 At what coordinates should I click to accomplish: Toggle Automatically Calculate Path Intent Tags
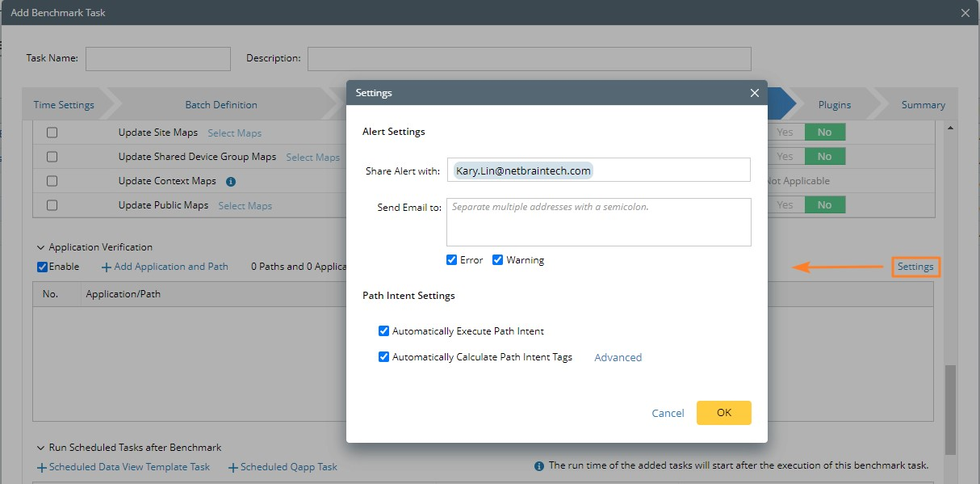pos(384,357)
